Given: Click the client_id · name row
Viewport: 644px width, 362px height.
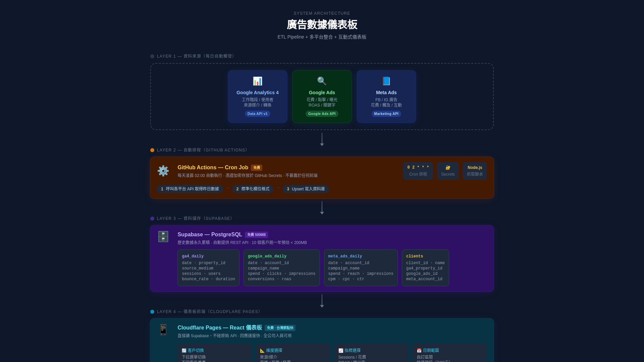Looking at the screenshot, I should [425, 263].
